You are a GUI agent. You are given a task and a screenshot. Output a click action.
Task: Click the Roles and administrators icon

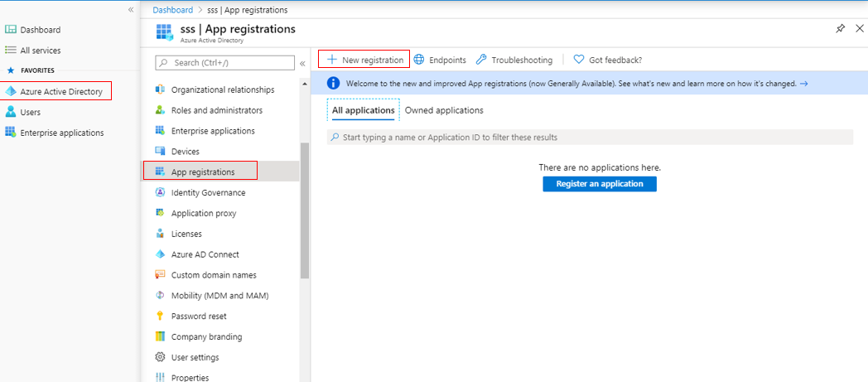click(x=161, y=110)
